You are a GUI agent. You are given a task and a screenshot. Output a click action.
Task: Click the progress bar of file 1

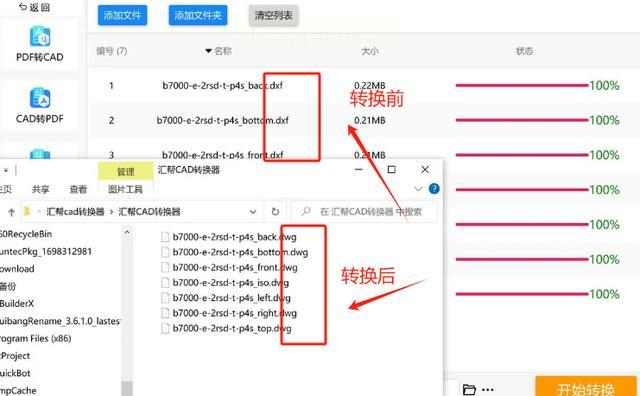522,85
